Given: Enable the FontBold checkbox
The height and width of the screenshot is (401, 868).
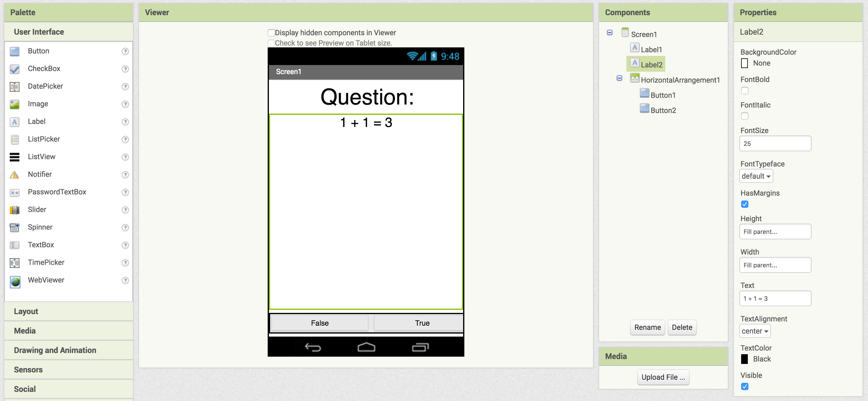Looking at the screenshot, I should (x=744, y=91).
